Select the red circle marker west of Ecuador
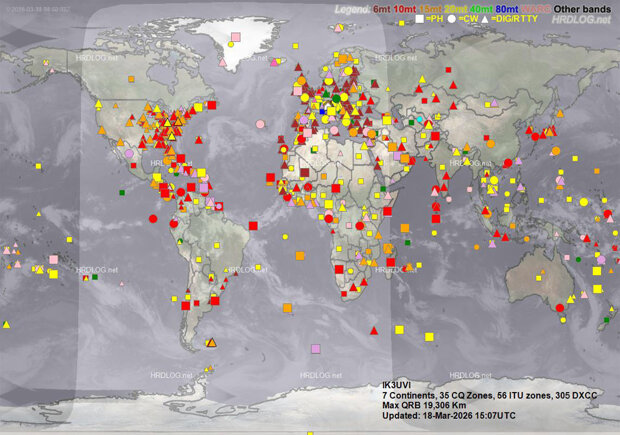Image resolution: width=620 pixels, height=435 pixels. click(x=153, y=217)
